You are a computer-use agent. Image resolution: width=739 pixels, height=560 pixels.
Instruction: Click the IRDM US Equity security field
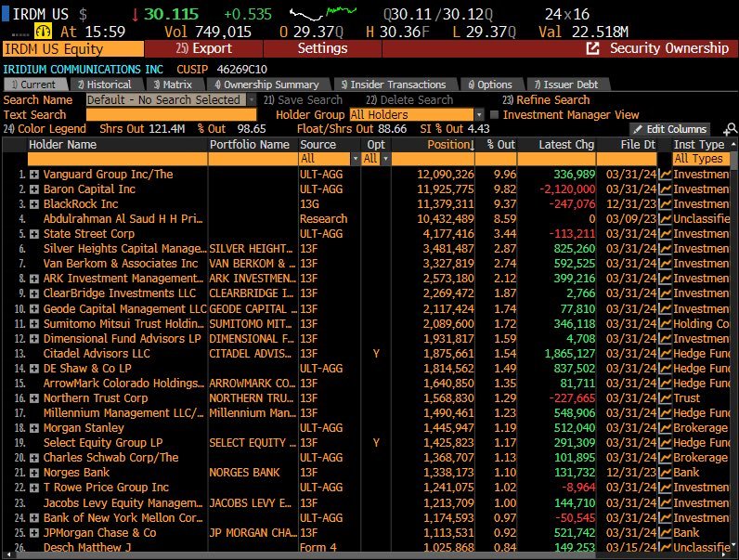(73, 48)
